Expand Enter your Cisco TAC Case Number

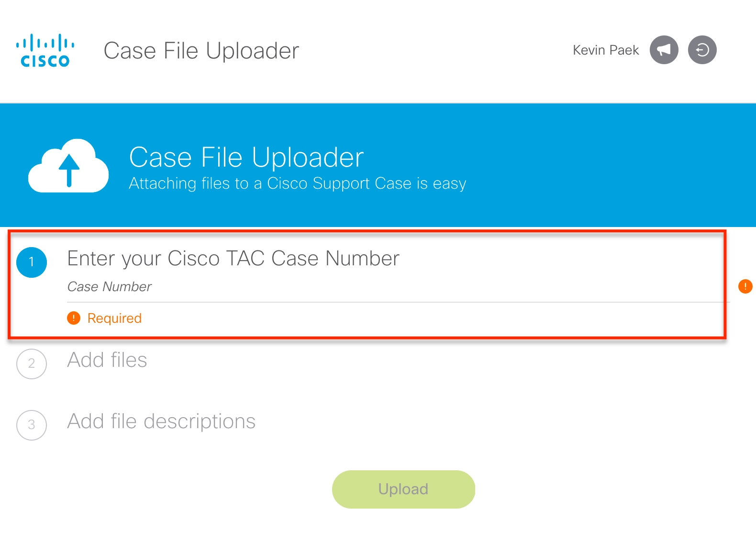pyautogui.click(x=233, y=259)
